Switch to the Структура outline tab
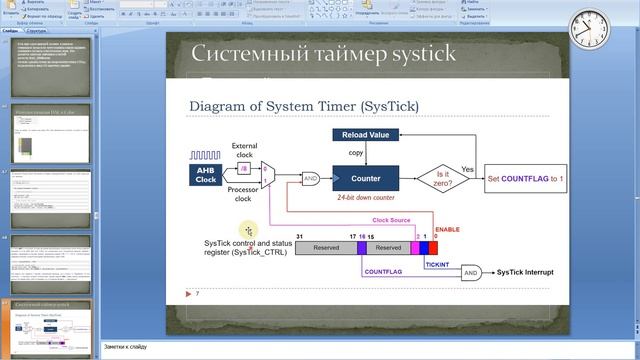Screen dimensions: 640x360 (x=36, y=31)
